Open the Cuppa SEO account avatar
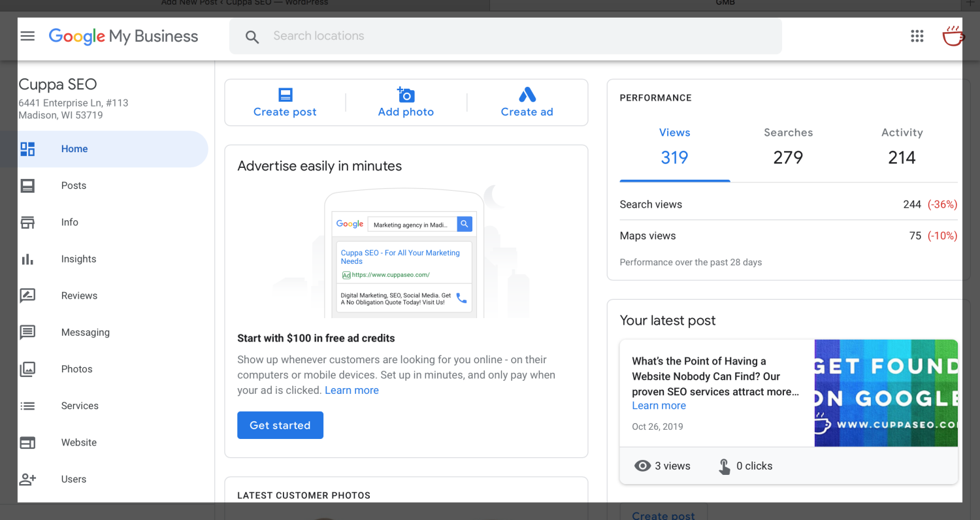 (953, 36)
